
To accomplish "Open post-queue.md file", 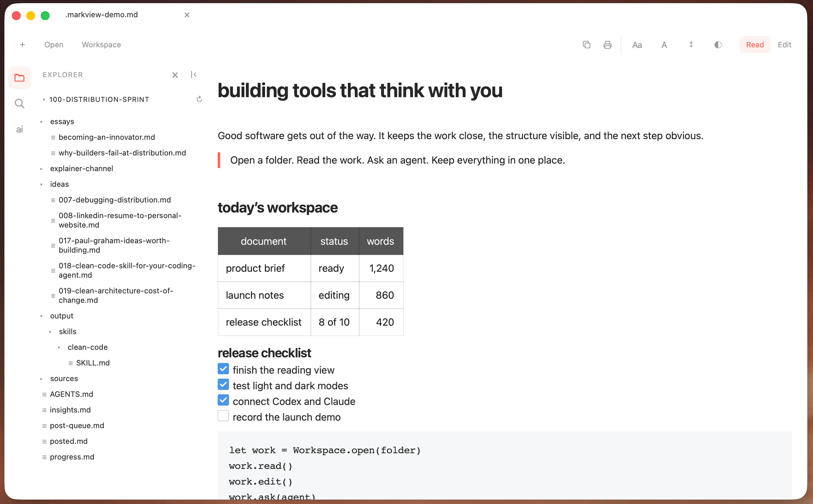I will tap(77, 426).
